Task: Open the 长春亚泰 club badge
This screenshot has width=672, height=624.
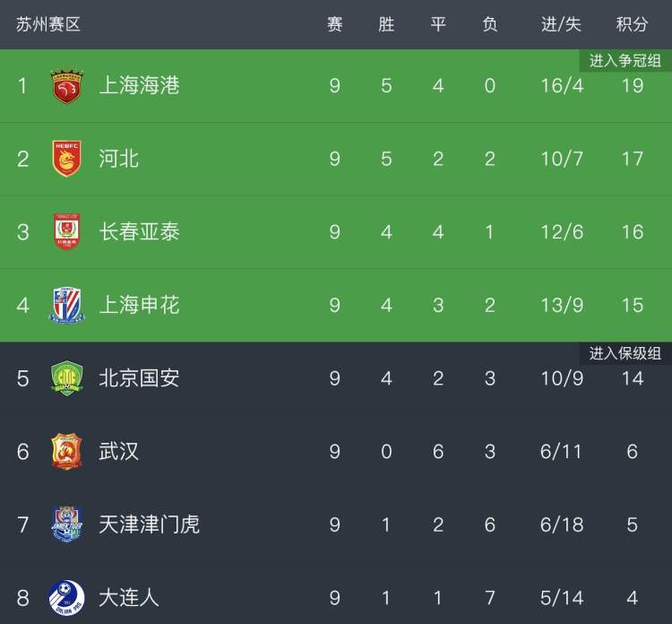Action: coord(66,232)
